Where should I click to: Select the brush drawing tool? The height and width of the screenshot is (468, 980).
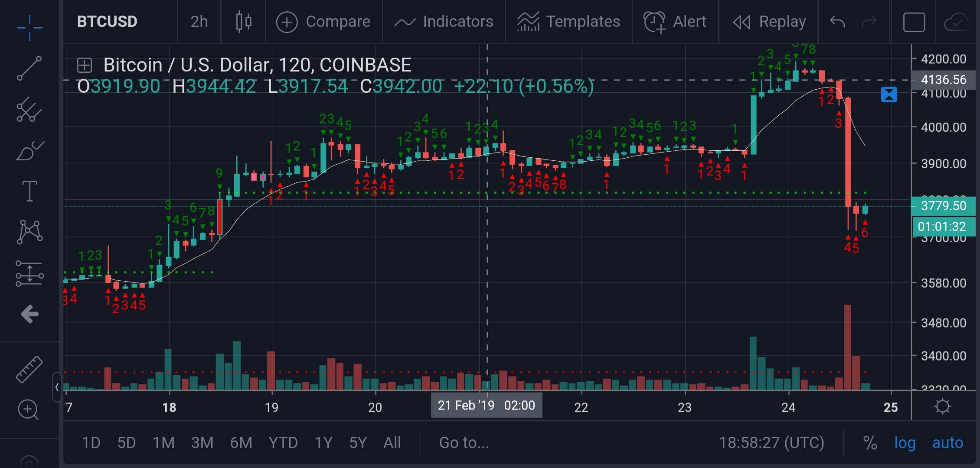coord(29,151)
